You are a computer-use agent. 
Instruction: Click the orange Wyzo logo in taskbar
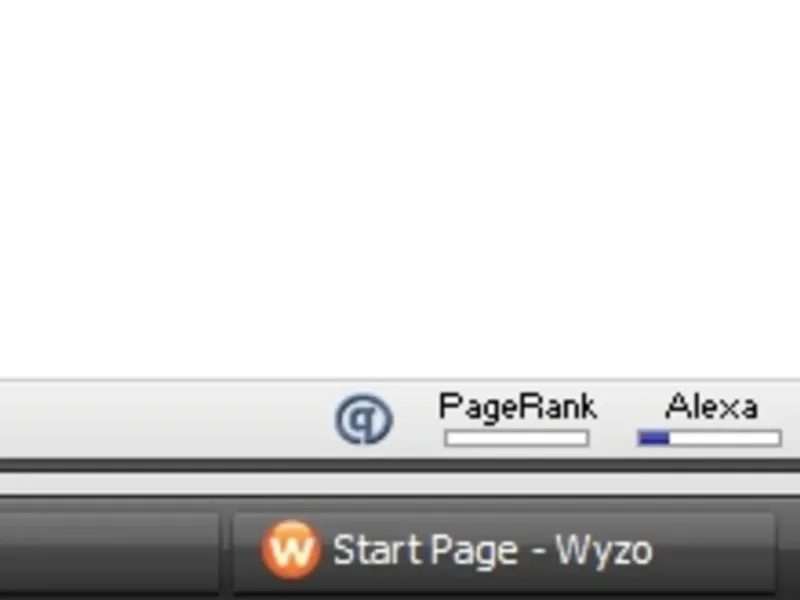tap(291, 550)
